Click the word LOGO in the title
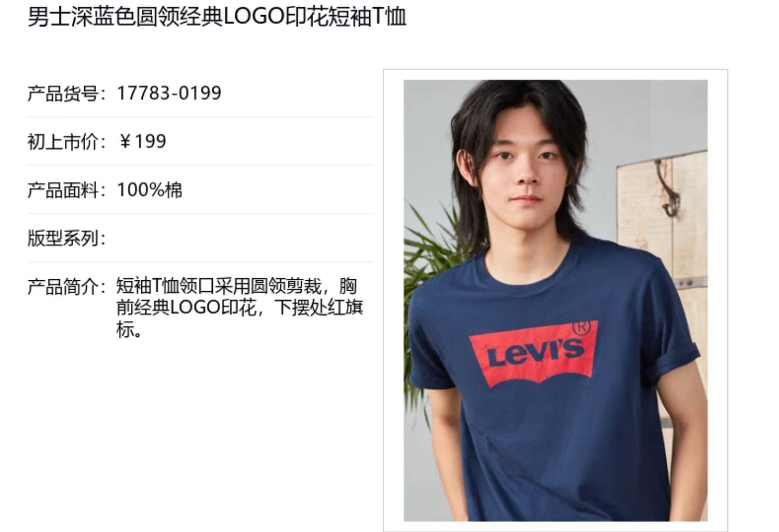This screenshot has width=779, height=532. click(254, 17)
